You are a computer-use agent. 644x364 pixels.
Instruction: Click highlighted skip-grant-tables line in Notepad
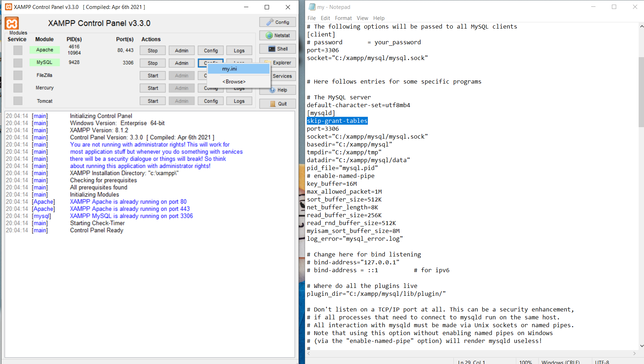click(x=337, y=121)
